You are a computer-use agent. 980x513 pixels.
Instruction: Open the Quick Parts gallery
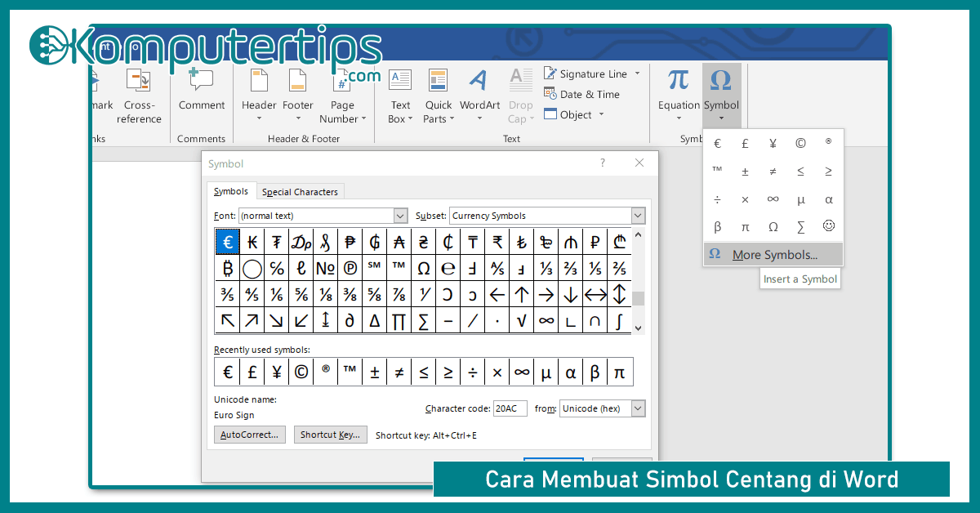(439, 96)
